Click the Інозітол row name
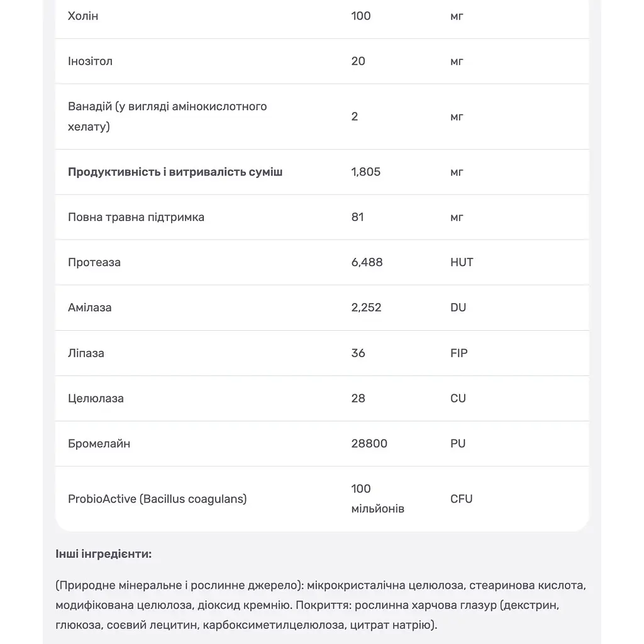This screenshot has height=644, width=644. point(90,61)
